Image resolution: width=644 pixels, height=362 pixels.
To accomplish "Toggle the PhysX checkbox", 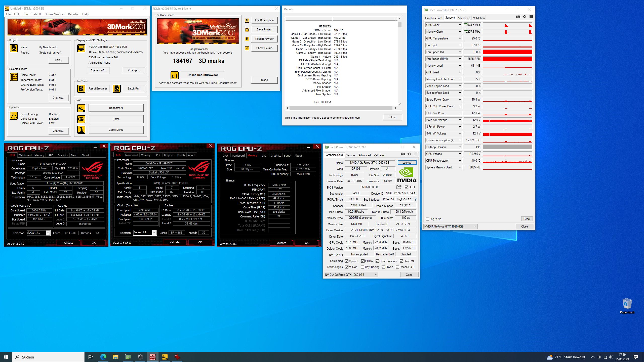I will (383, 267).
